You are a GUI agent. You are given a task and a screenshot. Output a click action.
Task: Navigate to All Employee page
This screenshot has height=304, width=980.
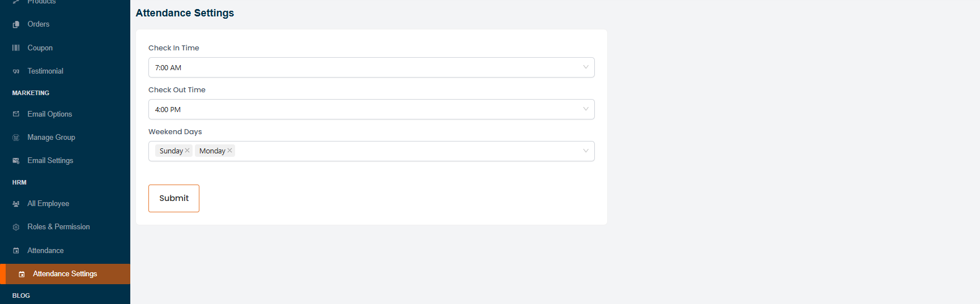coord(48,204)
